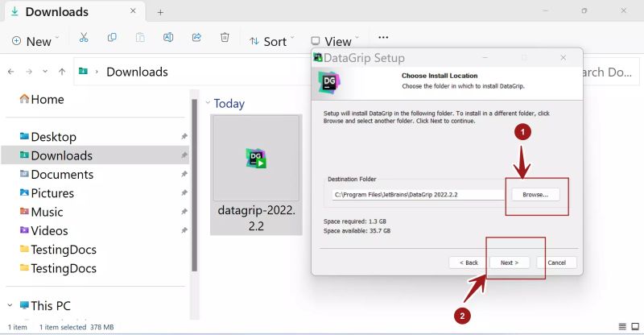Go forward with the right arrow
This screenshot has width=644, height=335.
(29, 72)
